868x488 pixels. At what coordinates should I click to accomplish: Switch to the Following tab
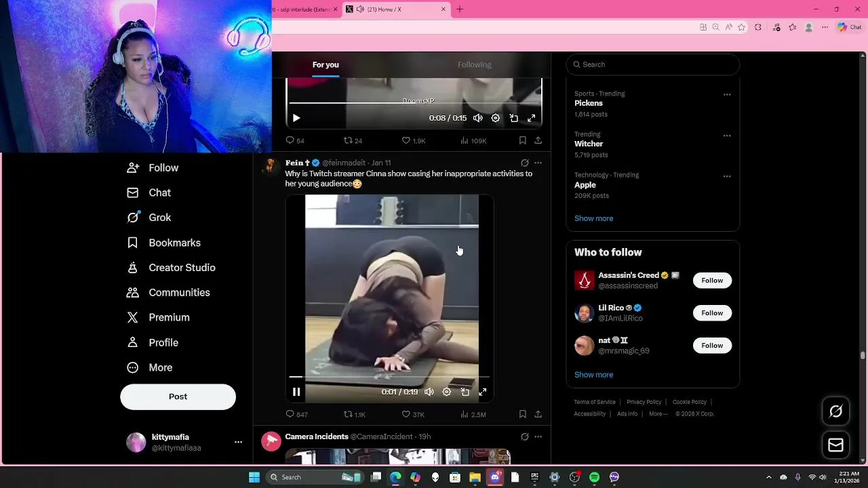[475, 65]
